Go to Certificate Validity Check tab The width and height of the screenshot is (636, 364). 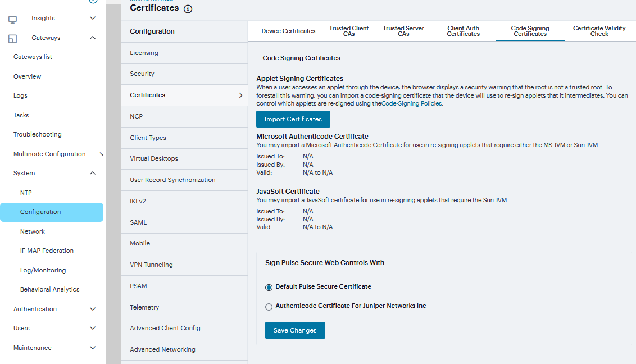[599, 31]
